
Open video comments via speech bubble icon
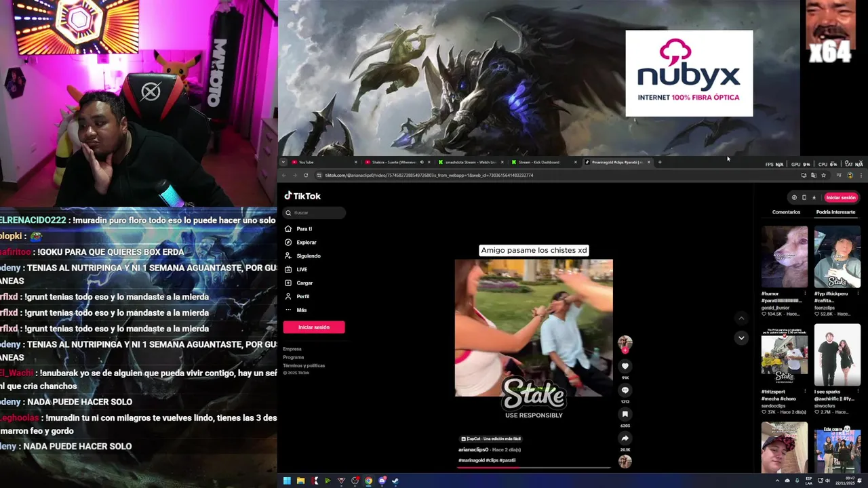click(625, 390)
